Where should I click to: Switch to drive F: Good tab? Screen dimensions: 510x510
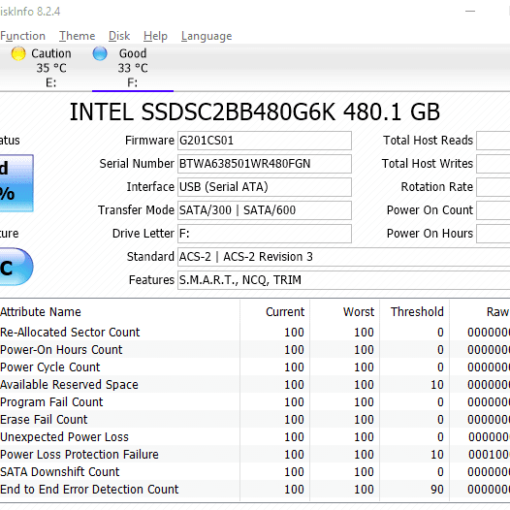tap(133, 68)
